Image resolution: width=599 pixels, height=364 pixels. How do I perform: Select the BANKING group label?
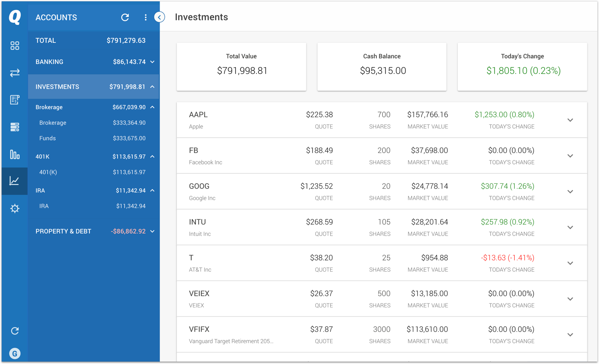(x=49, y=62)
